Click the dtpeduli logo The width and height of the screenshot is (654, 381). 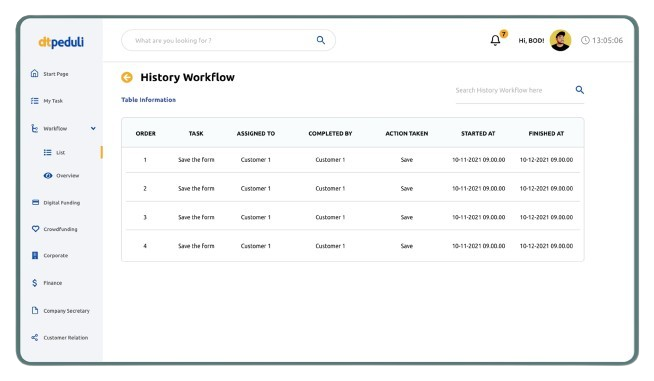point(61,42)
